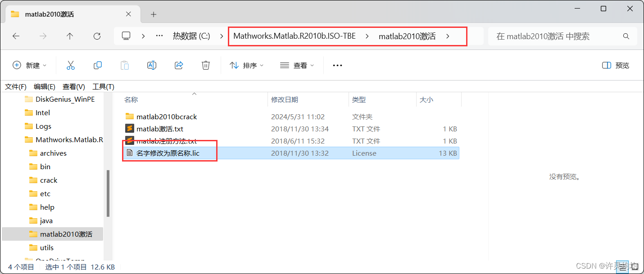The image size is (644, 274).
Task: Open the More options ellipsis menu
Action: (337, 66)
